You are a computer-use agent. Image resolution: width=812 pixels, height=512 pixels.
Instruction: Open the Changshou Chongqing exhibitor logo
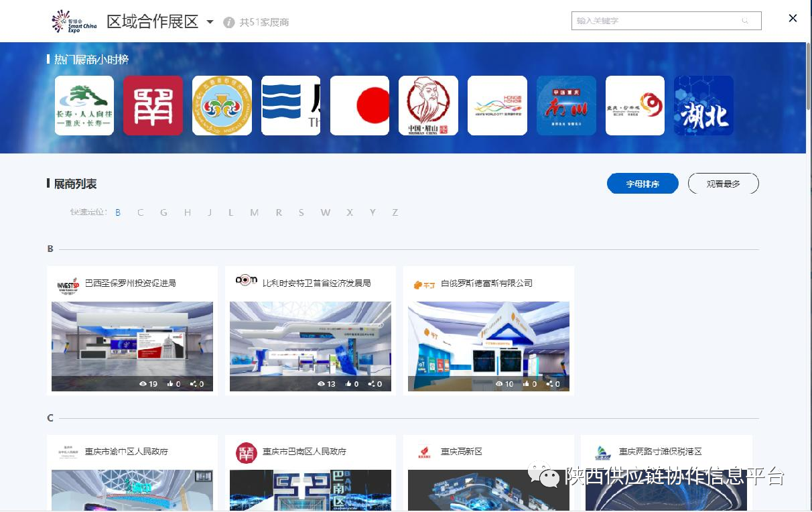[x=84, y=105]
